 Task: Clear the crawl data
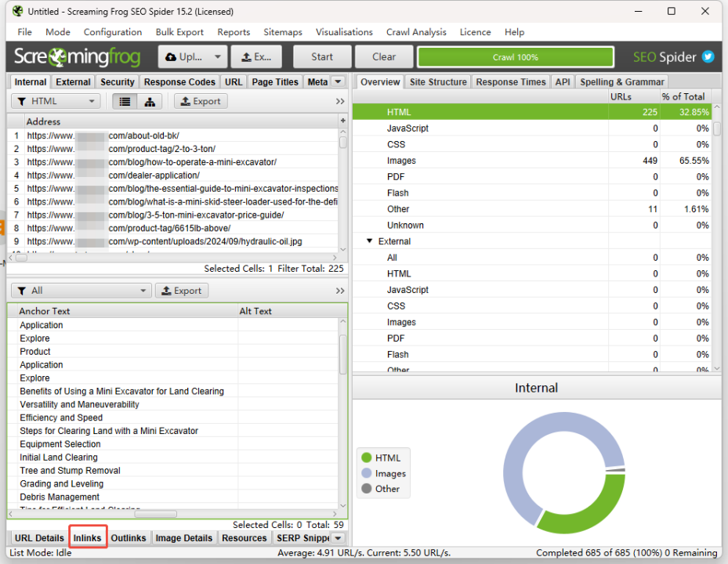(384, 56)
